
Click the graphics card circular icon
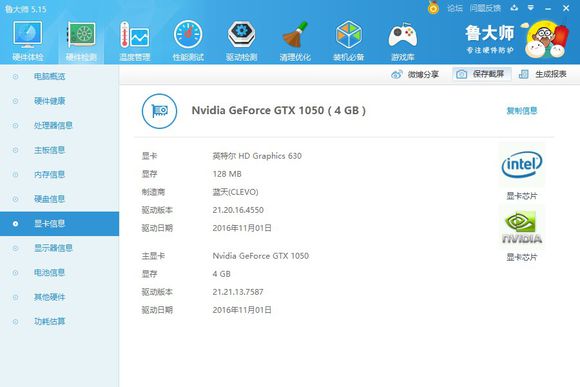pyautogui.click(x=159, y=111)
